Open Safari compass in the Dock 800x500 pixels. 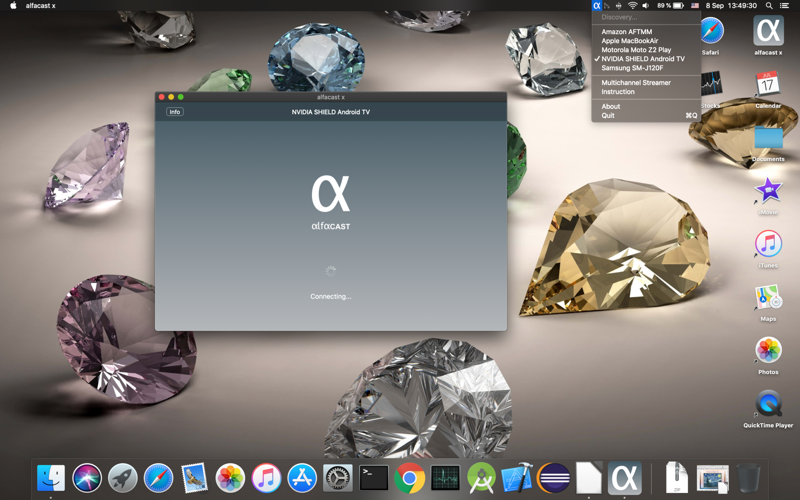(159, 478)
